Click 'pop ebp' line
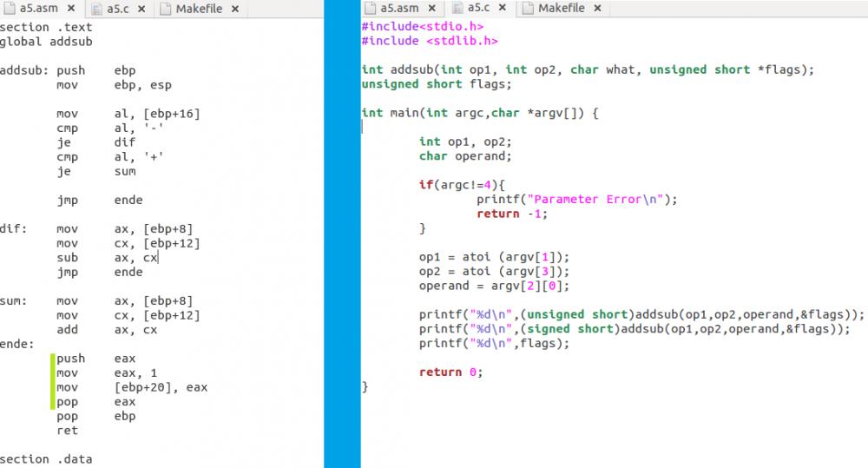The width and height of the screenshot is (868, 468). [x=95, y=416]
